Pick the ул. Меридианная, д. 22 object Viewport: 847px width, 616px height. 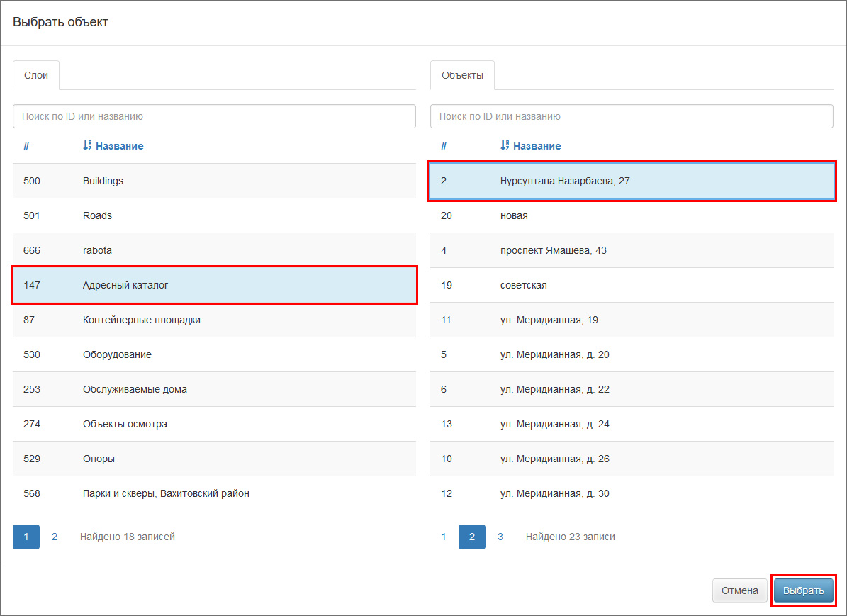tap(631, 389)
